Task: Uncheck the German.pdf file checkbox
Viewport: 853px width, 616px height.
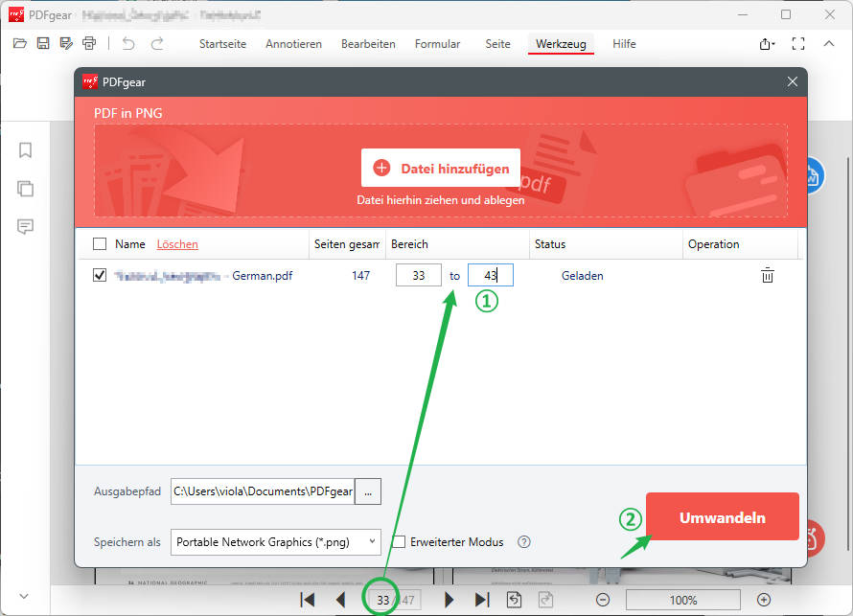Action: [100, 276]
